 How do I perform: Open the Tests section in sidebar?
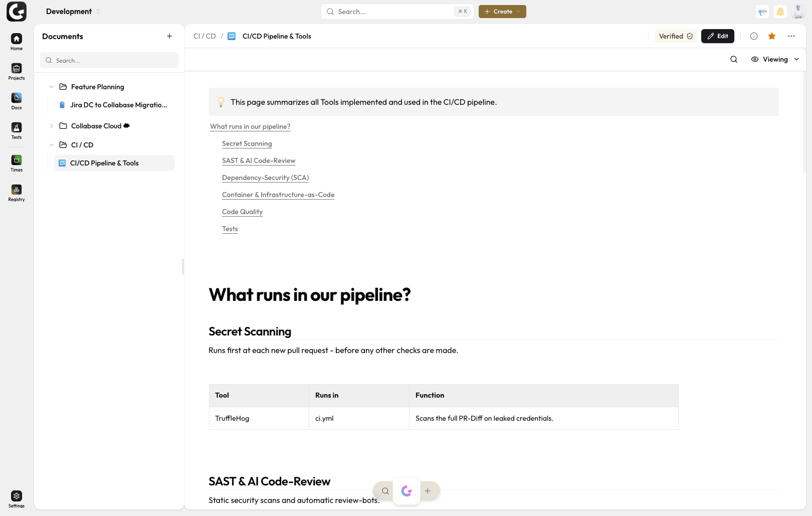point(17,131)
